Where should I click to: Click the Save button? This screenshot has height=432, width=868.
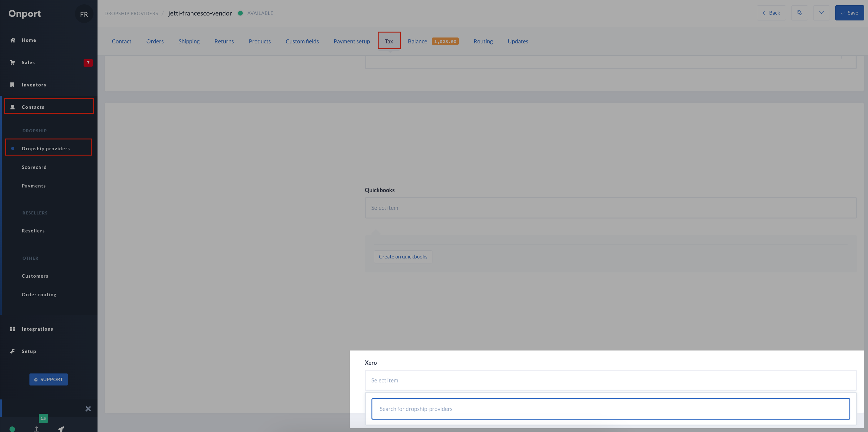point(849,13)
